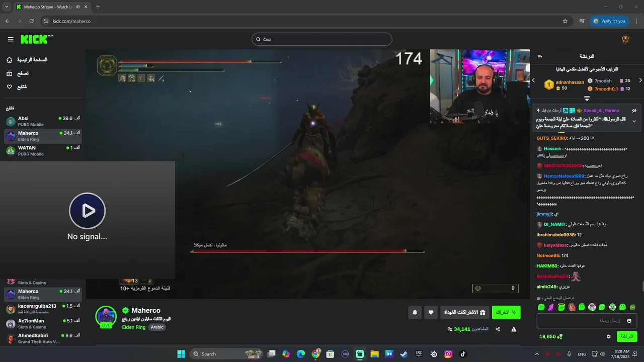This screenshot has width=644, height=362.
Task: Toggle follow with the heart button
Action: (431, 312)
